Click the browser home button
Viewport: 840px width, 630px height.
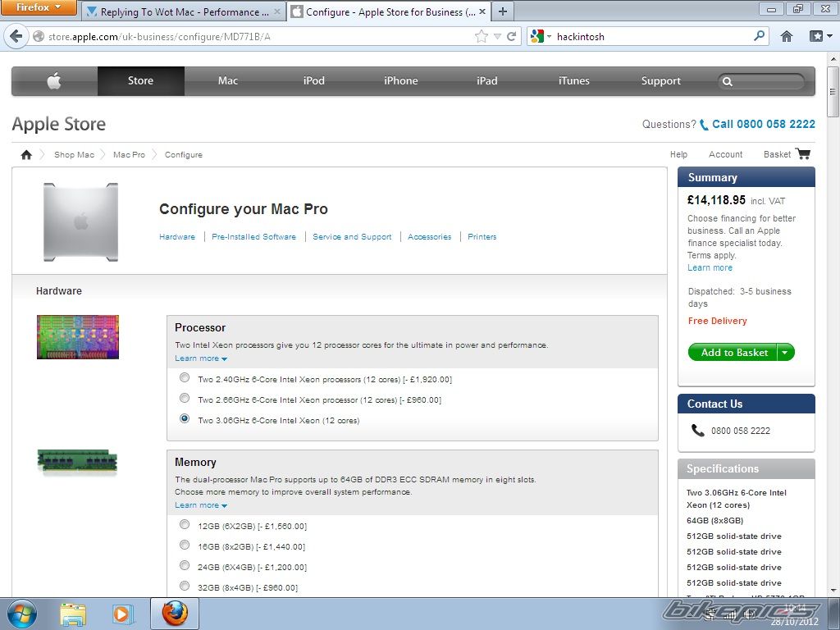point(787,36)
